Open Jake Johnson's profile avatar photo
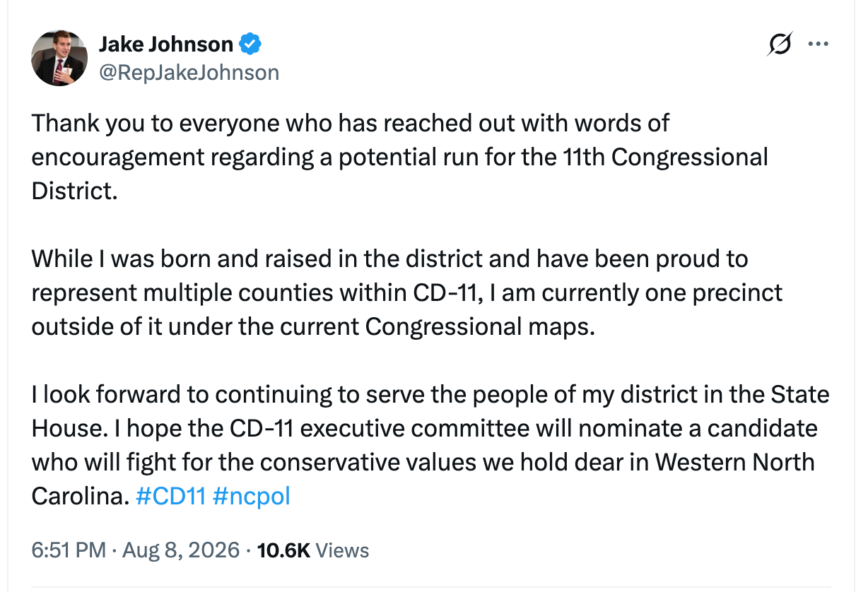This screenshot has height=592, width=868. (59, 59)
